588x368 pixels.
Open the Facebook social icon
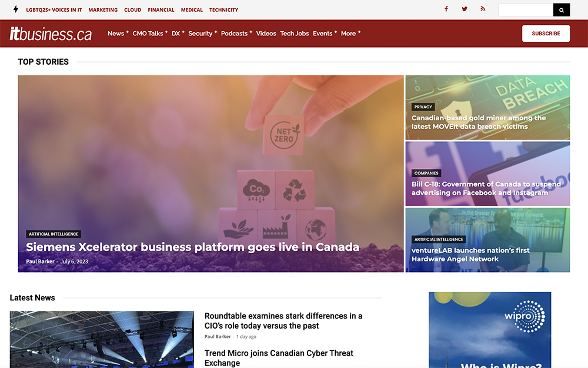(x=446, y=9)
